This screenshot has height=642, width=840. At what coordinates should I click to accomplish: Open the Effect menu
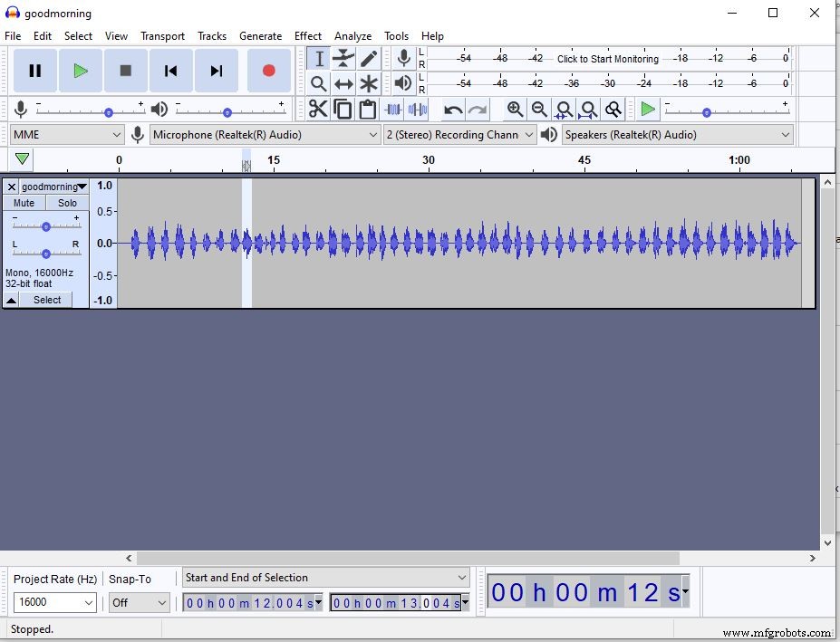pos(308,36)
